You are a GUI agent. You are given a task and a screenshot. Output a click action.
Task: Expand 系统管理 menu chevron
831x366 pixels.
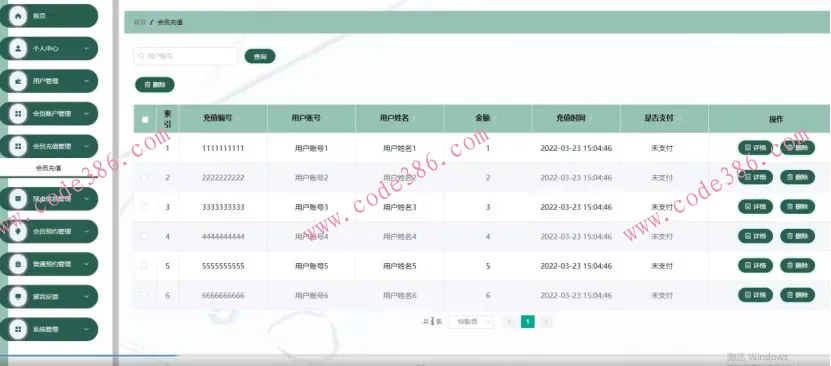click(x=86, y=329)
